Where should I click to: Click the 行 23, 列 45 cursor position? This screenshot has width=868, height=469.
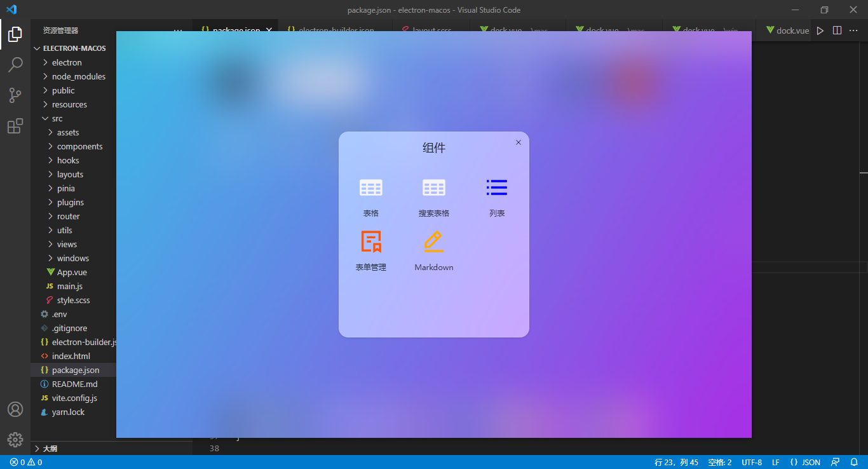coord(676,462)
